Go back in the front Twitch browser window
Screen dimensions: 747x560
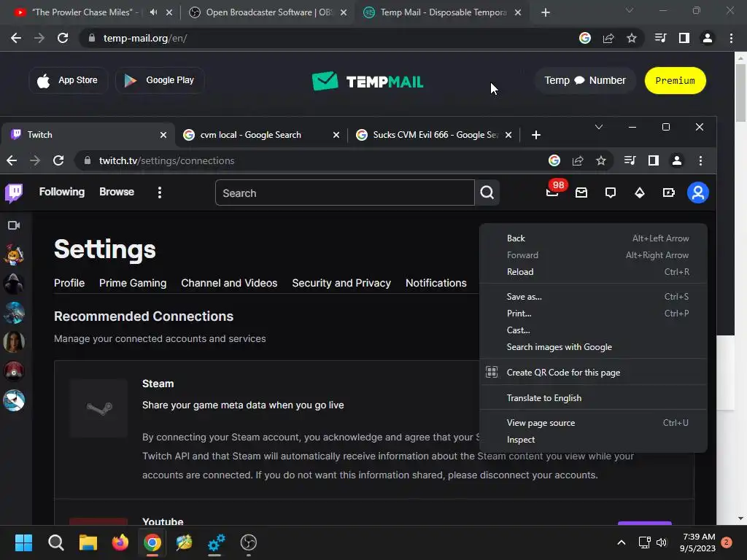click(12, 160)
